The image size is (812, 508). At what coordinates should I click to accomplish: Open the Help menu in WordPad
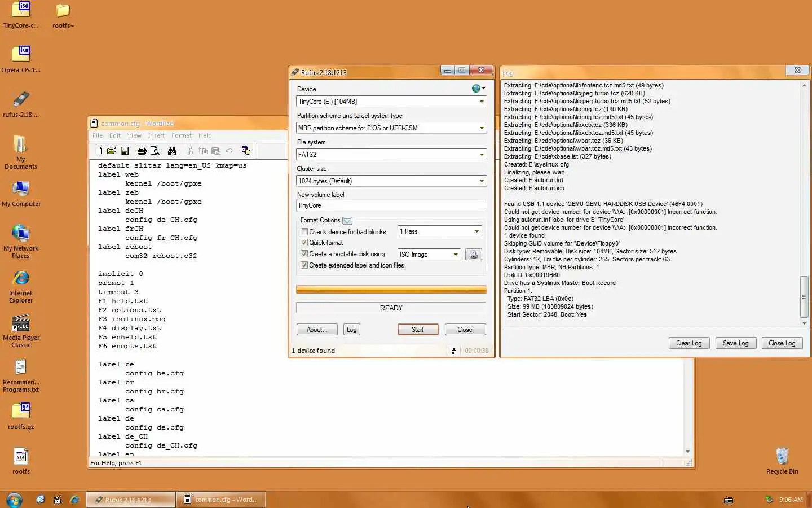(x=205, y=136)
